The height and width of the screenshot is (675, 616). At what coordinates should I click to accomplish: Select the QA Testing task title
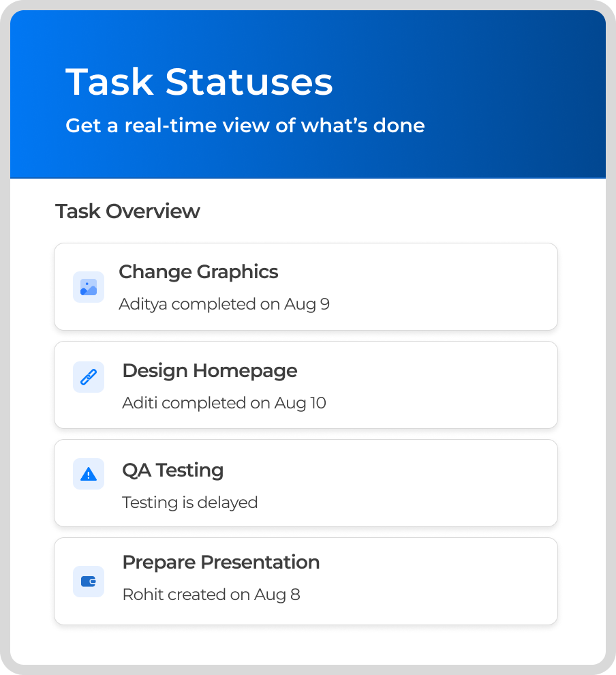pyautogui.click(x=173, y=470)
